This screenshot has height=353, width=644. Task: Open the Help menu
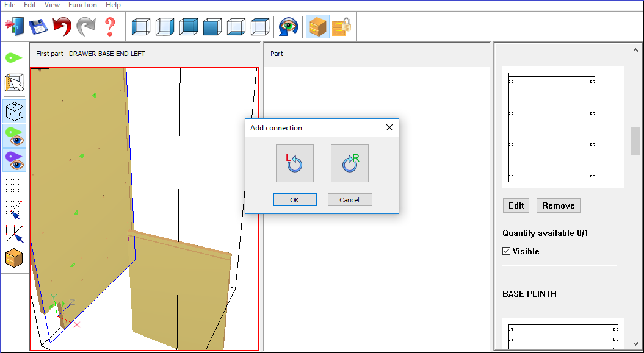(x=113, y=5)
